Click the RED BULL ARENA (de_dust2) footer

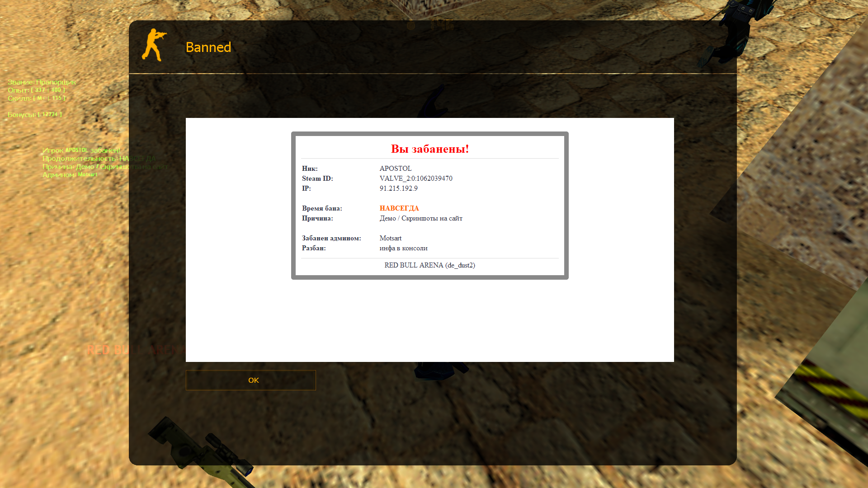tap(429, 265)
